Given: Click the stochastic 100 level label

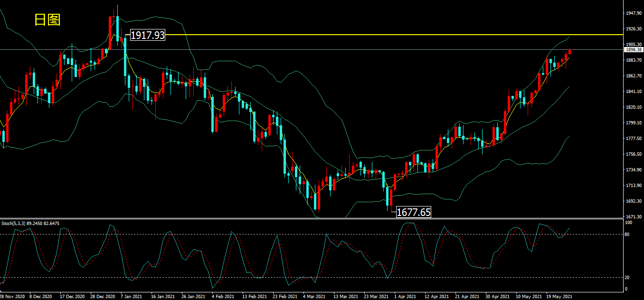Looking at the screenshot, I should 628,223.
